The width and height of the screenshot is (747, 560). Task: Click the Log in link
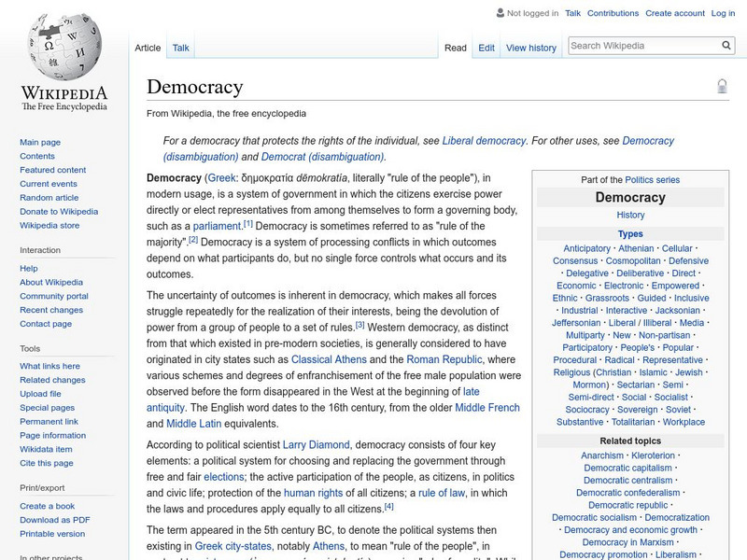click(x=723, y=13)
